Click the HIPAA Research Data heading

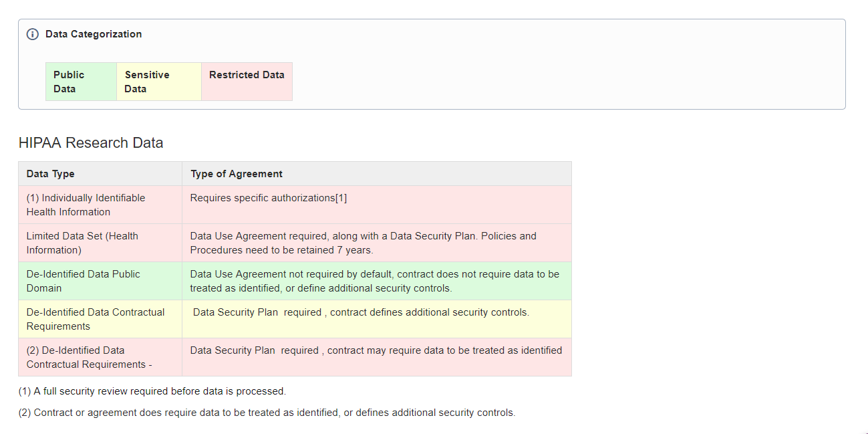coord(91,143)
